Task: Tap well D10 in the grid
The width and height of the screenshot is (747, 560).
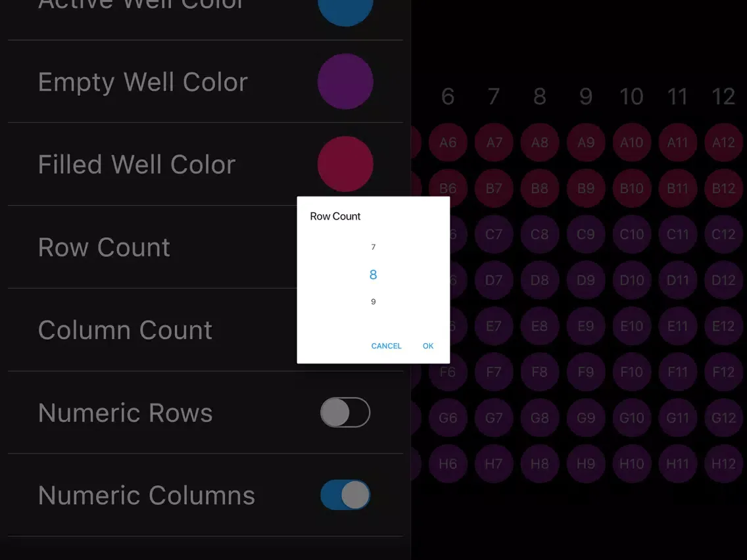Action: point(631,280)
